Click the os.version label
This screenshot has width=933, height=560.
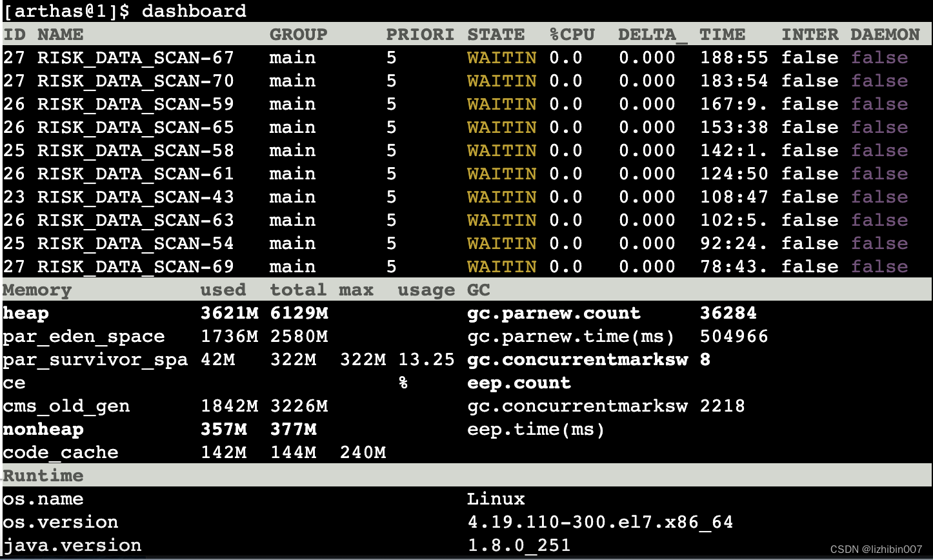(60, 522)
